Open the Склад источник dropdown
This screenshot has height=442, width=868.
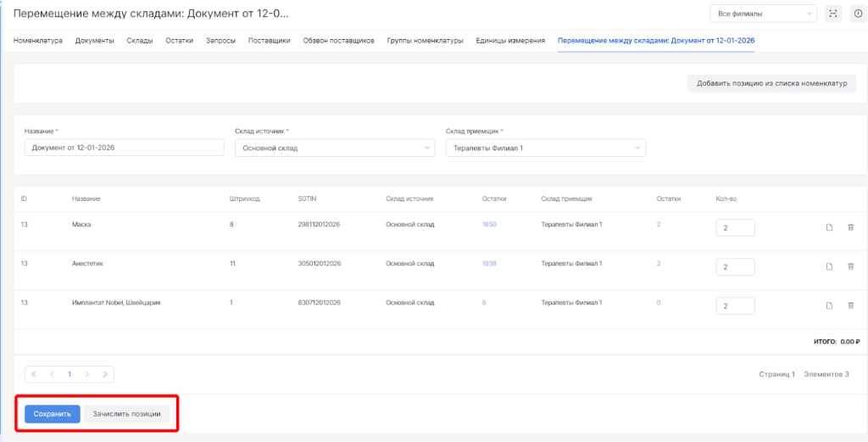pos(336,148)
